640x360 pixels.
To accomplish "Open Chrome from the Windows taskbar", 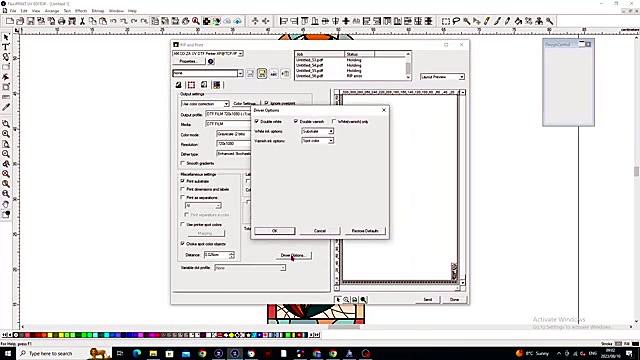I will pos(202,353).
